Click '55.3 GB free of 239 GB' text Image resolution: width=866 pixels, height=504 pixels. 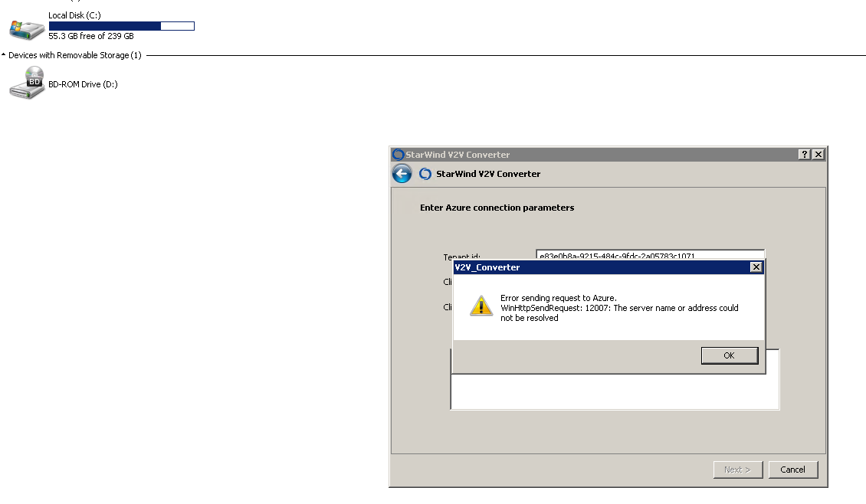pos(91,36)
